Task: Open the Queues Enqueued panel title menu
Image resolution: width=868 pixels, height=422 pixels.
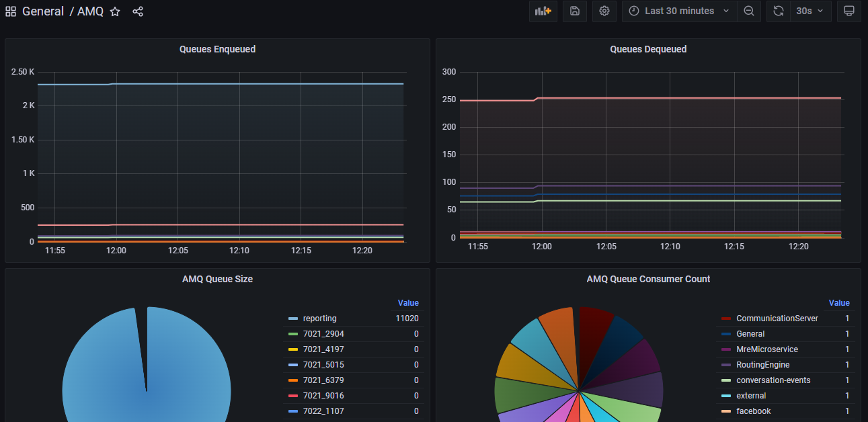Action: [x=217, y=49]
